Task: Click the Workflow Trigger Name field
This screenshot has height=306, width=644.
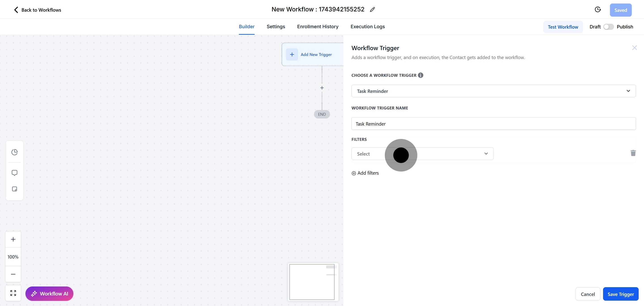Action: point(493,124)
